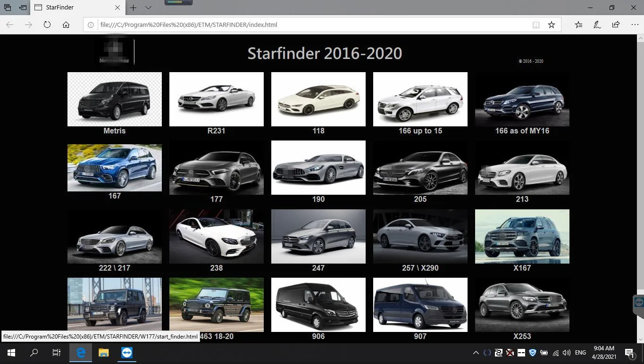Viewport: 644px width, 364px height.
Task: Click the Add notes pen icon
Action: (597, 25)
